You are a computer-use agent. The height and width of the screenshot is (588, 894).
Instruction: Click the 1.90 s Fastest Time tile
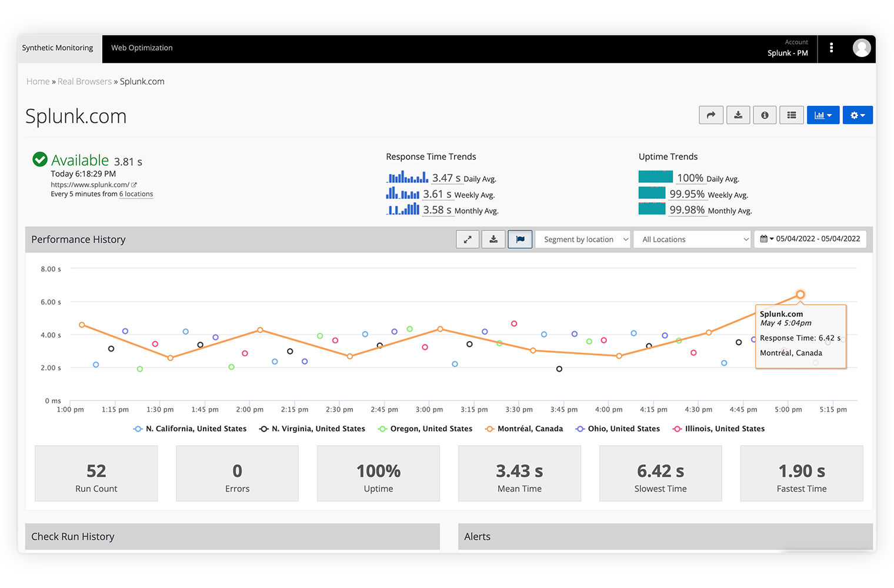[802, 473]
